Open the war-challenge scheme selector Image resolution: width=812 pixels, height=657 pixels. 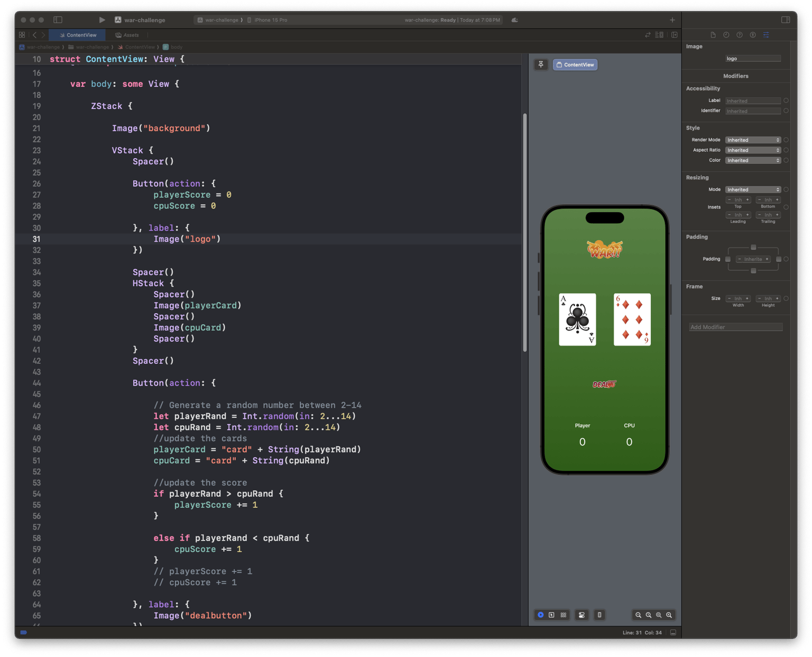click(218, 20)
